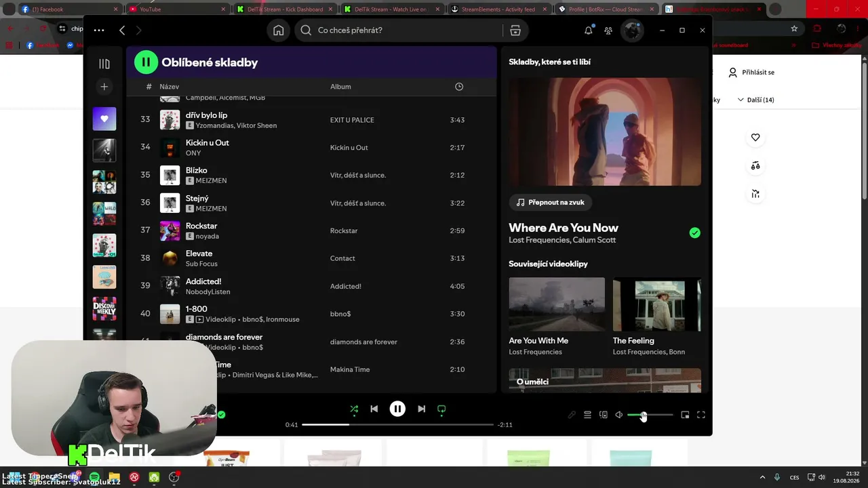Select the track Blízko

tap(197, 171)
